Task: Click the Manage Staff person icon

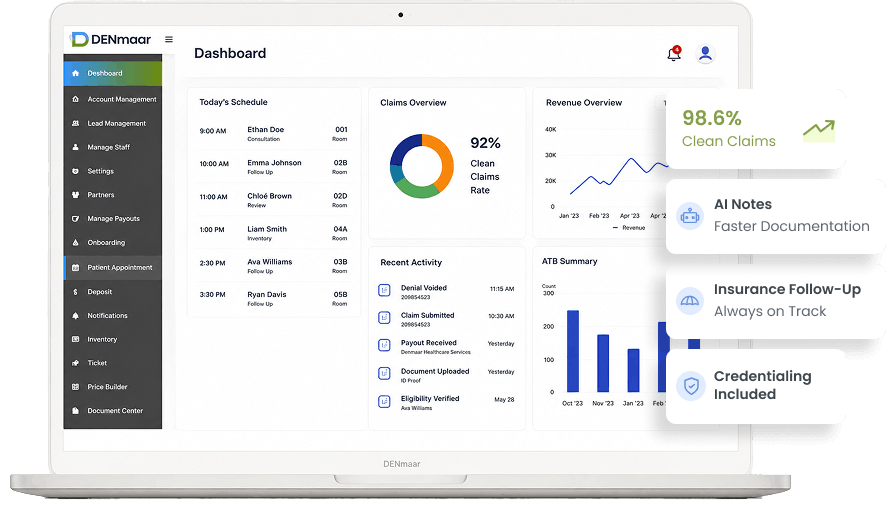Action: pos(75,147)
